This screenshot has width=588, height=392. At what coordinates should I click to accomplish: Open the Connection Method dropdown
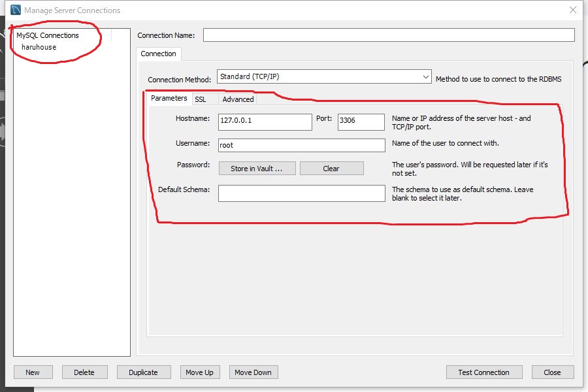pyautogui.click(x=324, y=76)
